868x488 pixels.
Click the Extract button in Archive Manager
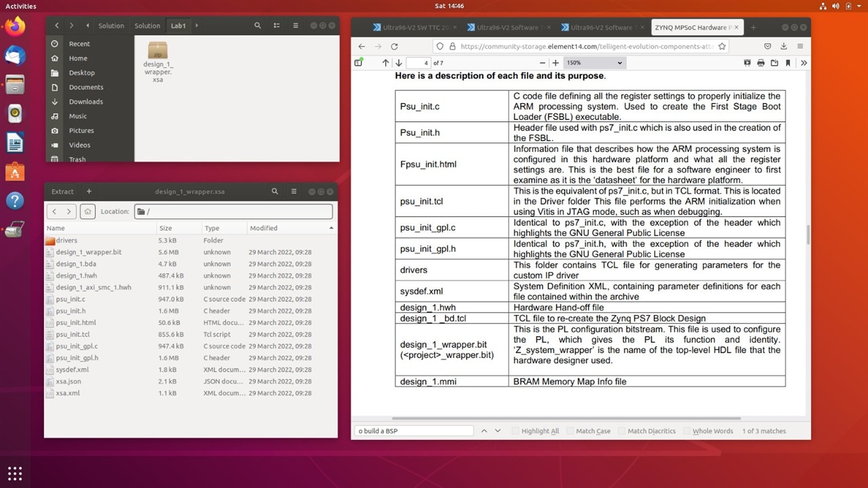[x=62, y=192]
